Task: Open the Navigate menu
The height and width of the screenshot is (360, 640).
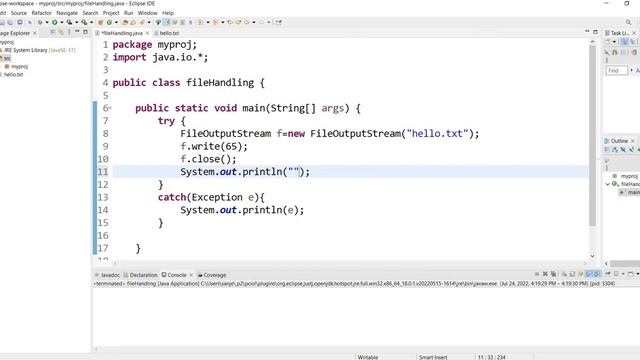Action: pyautogui.click(x=67, y=13)
